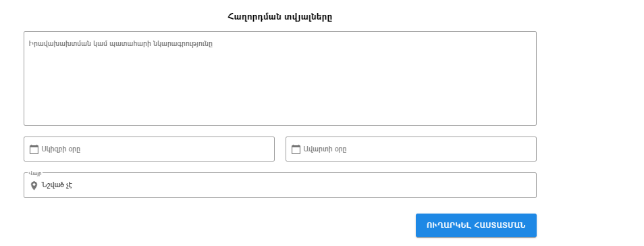This screenshot has width=644, height=246.
Task: Open the Սկիզբի օրը start date picker field
Action: point(149,149)
